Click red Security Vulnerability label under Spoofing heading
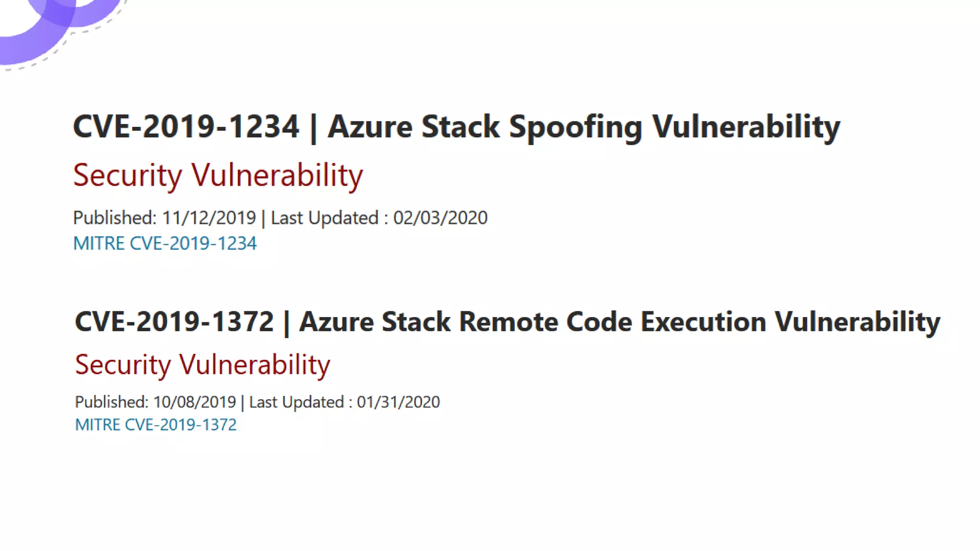This screenshot has width=980, height=551. (x=218, y=175)
